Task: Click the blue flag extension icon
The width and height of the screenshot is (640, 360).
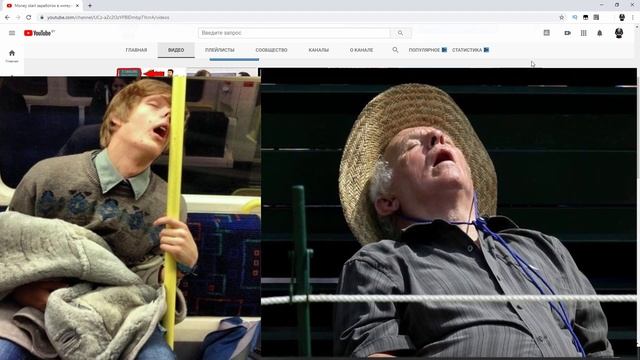Action: pos(575,18)
